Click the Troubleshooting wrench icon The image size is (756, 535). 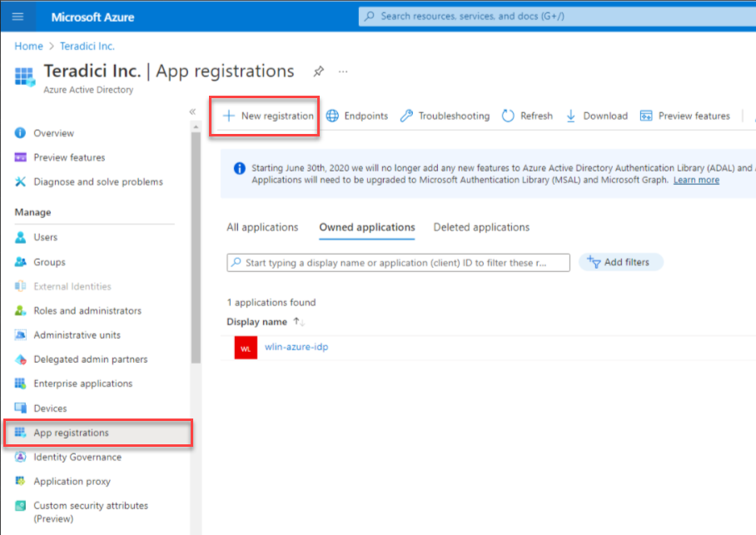[x=406, y=116]
